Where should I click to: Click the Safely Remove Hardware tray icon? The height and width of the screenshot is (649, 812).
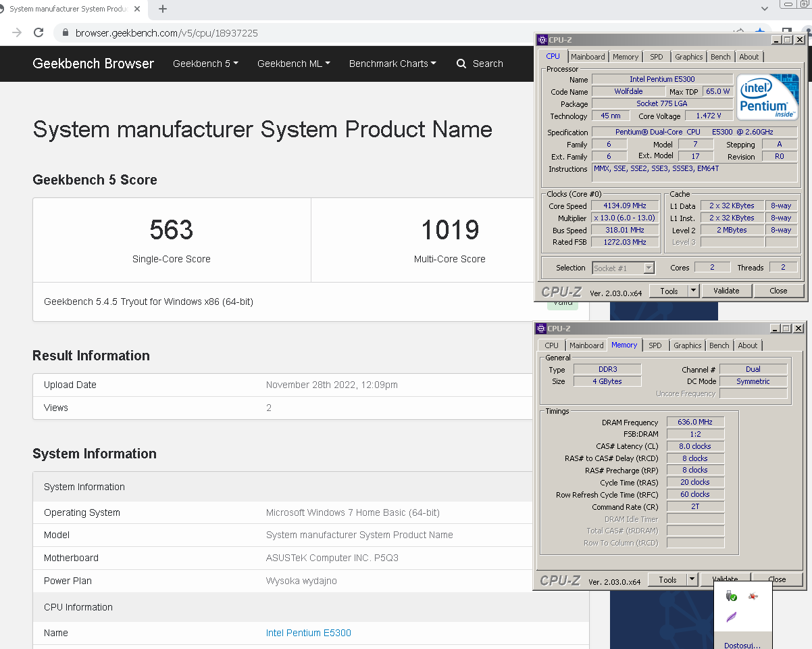(731, 596)
